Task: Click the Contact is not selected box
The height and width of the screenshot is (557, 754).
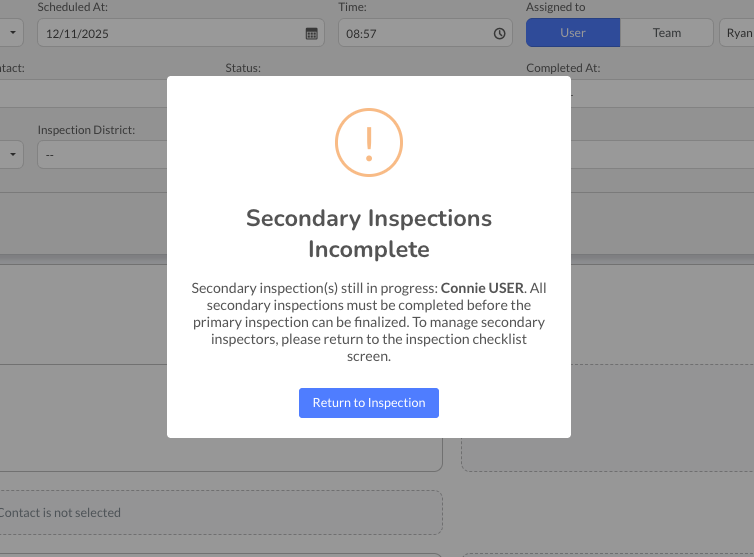Action: tap(220, 512)
